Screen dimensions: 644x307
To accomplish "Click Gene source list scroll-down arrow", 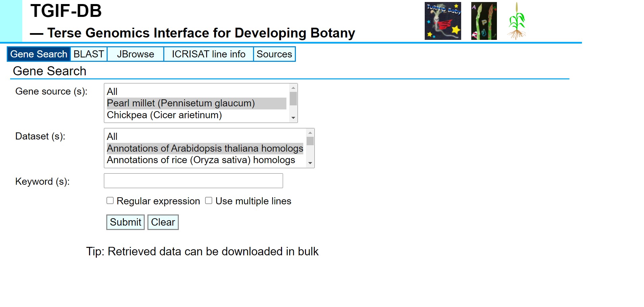I will tap(293, 118).
